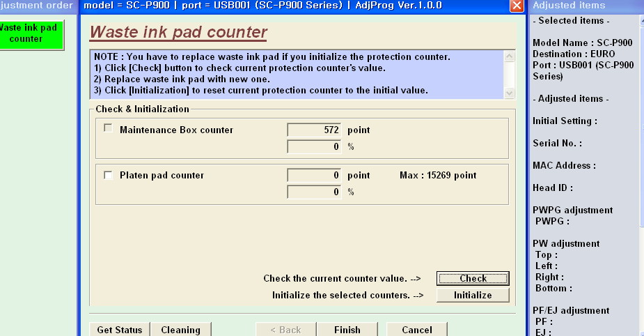Click the Platen pad point value field
Image resolution: width=644 pixels, height=336 pixels.
tap(314, 176)
